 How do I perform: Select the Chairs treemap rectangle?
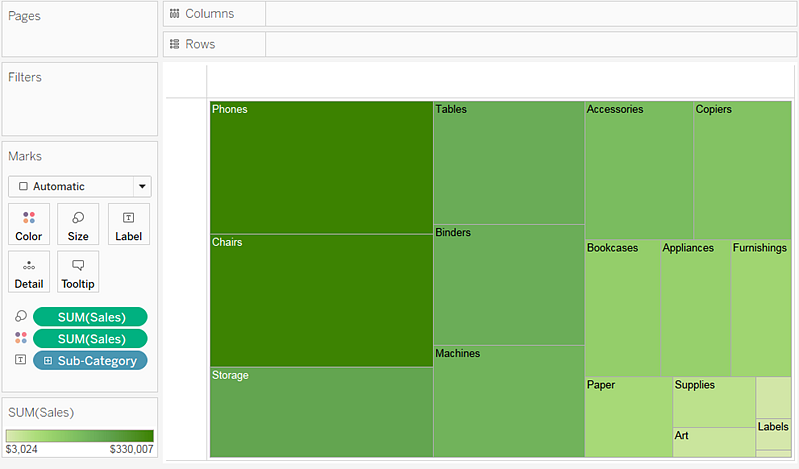pos(321,302)
